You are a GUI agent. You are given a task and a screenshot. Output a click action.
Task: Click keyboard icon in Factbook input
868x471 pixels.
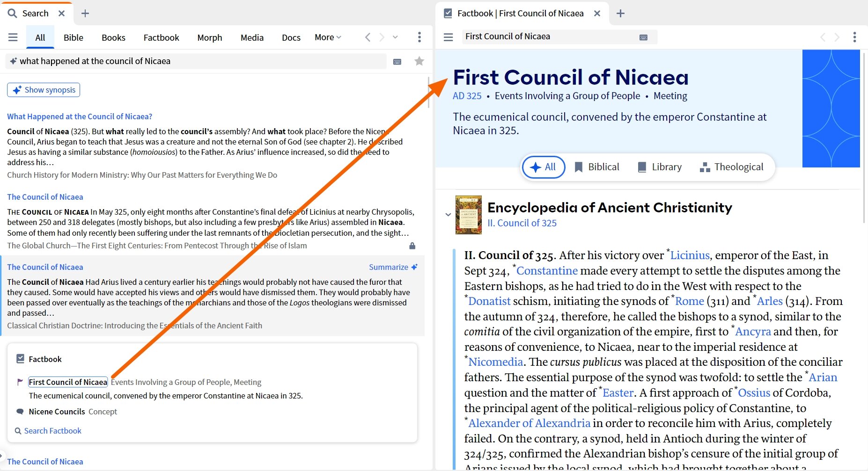pyautogui.click(x=643, y=37)
